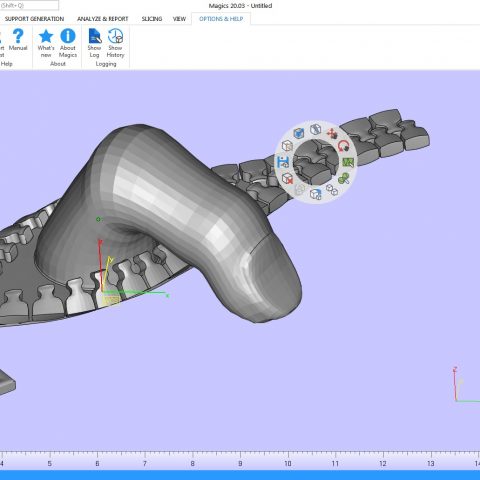Image resolution: width=480 pixels, height=480 pixels.
Task: Select the red rotate icon in radial menu
Action: coord(343,146)
